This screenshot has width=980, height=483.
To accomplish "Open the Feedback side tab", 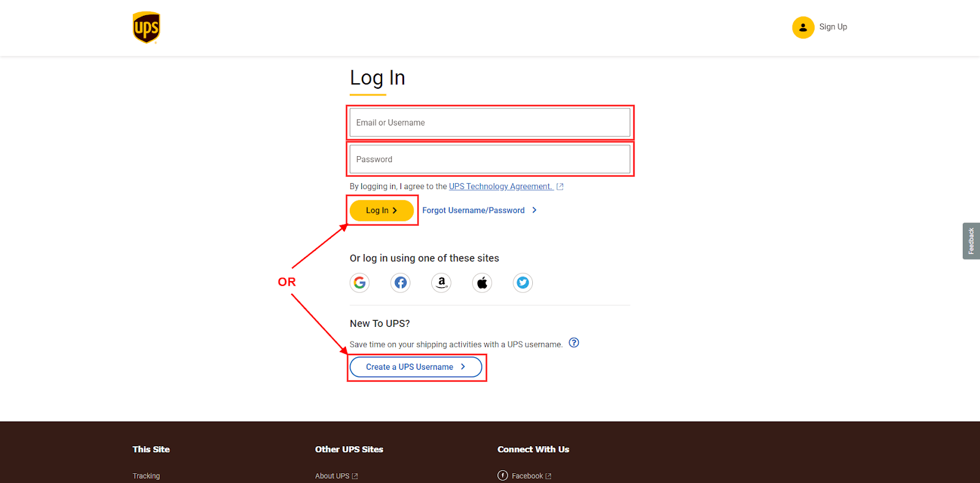I will click(x=971, y=241).
